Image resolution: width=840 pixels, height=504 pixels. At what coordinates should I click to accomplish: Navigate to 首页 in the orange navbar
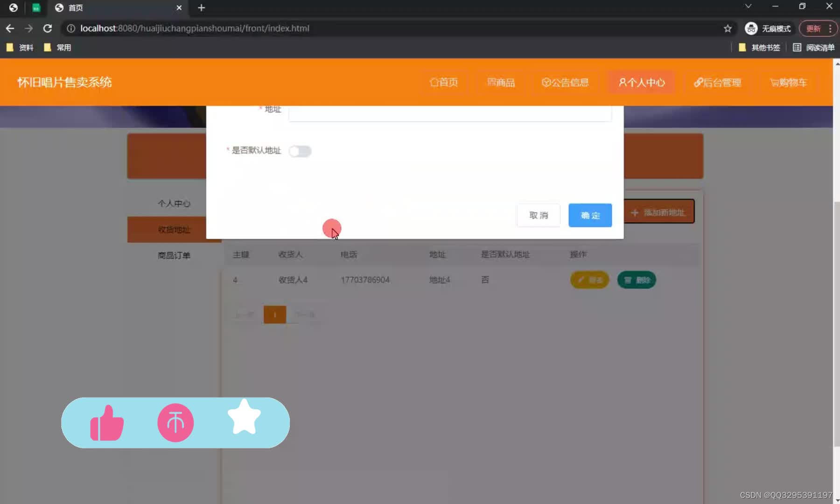point(444,83)
